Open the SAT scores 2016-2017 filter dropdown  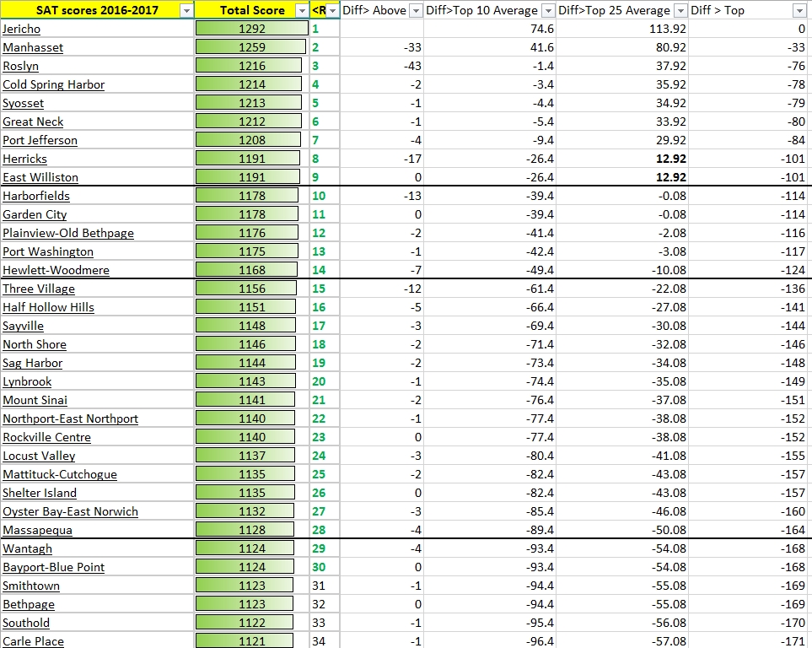[186, 10]
